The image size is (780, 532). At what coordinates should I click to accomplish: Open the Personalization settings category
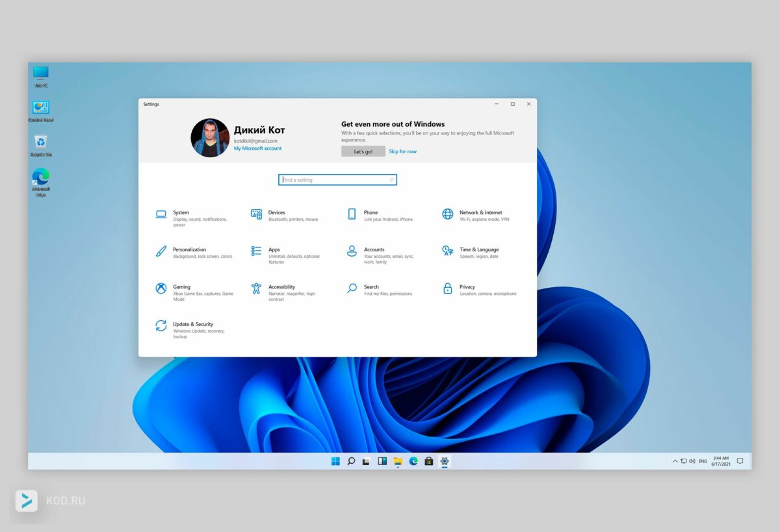click(x=194, y=253)
